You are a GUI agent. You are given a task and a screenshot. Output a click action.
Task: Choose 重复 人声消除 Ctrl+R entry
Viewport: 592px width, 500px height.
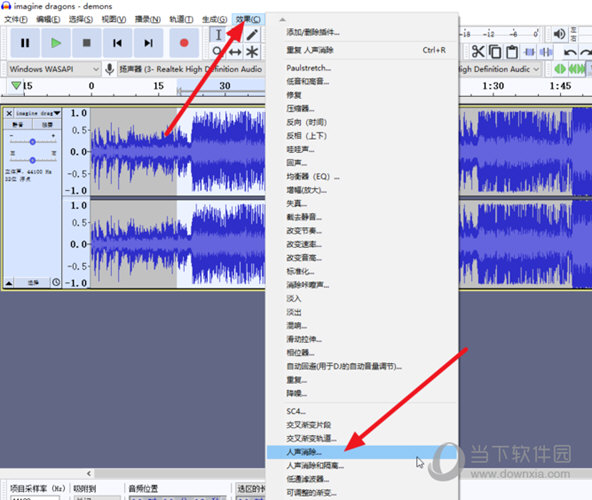[362, 50]
